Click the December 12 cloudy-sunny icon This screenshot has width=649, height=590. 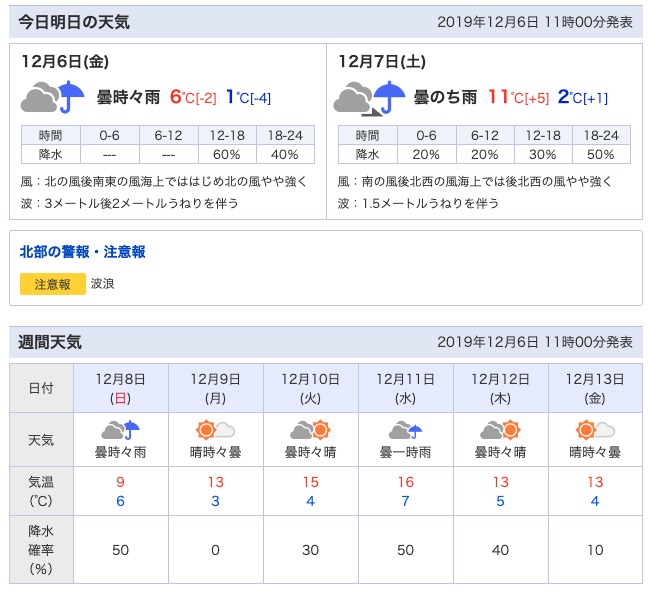[500, 431]
